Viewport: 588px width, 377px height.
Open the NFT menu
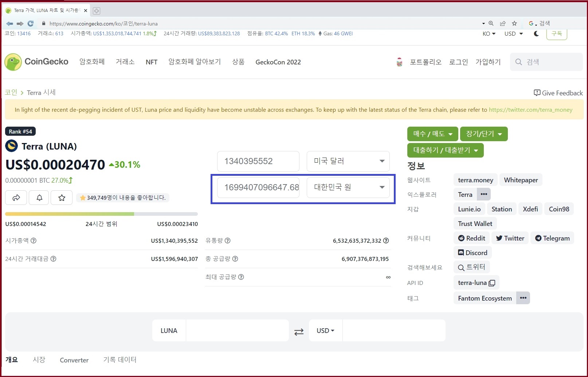[x=152, y=62]
